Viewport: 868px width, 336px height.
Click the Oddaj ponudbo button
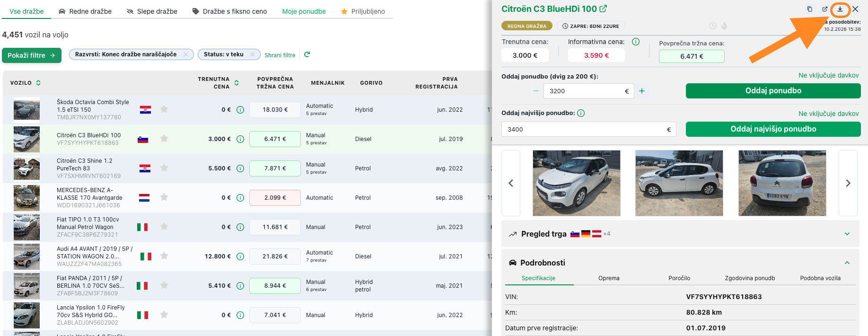pos(773,91)
